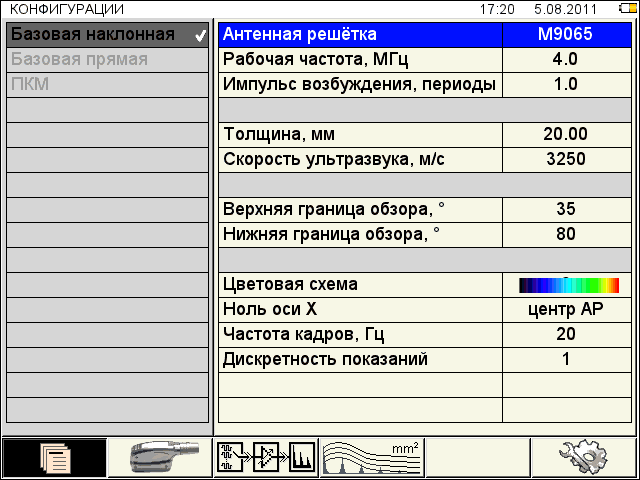Select the Антенная решётка parameter row

point(360,35)
